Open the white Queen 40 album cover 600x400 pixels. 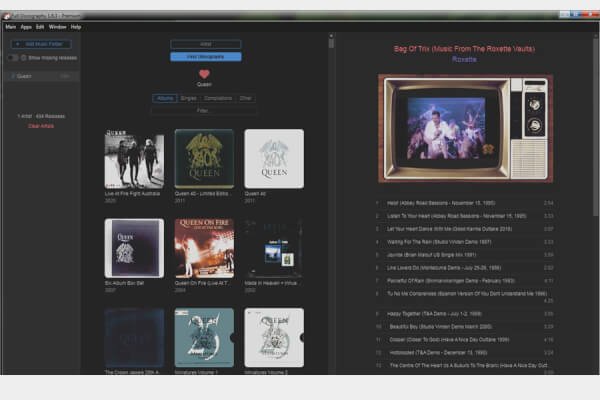pos(274,159)
